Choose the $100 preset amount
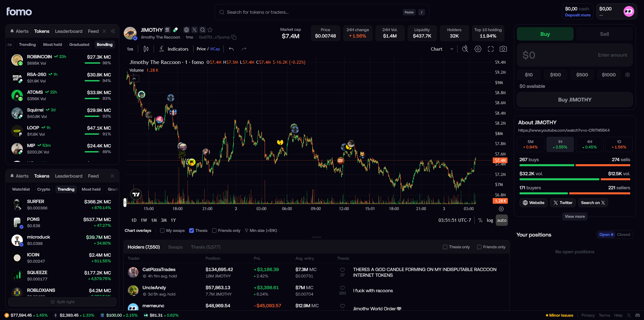 (555, 75)
